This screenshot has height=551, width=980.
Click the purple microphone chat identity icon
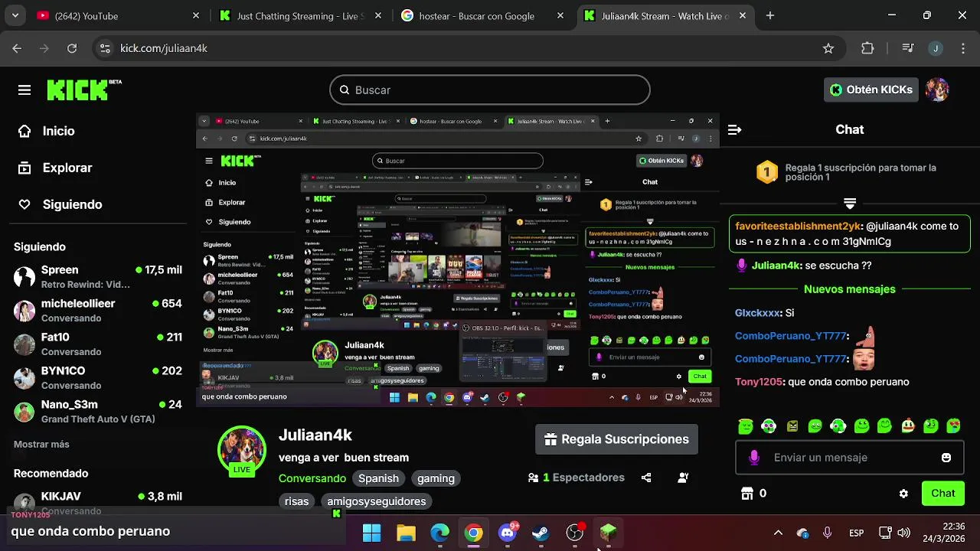[754, 458]
